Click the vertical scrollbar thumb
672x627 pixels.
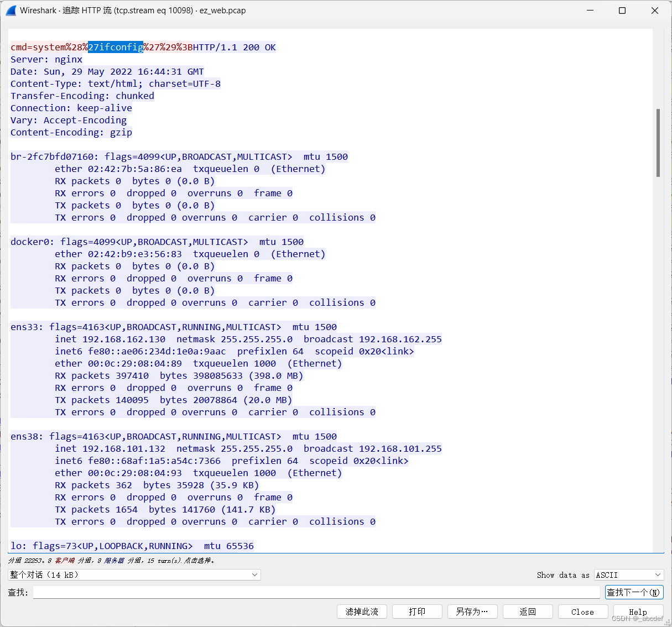pyautogui.click(x=658, y=143)
